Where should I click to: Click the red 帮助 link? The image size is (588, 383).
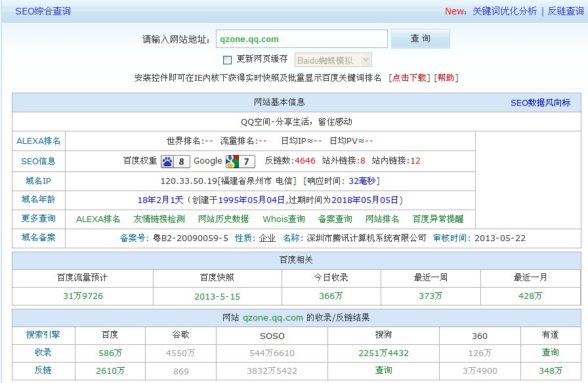(446, 78)
